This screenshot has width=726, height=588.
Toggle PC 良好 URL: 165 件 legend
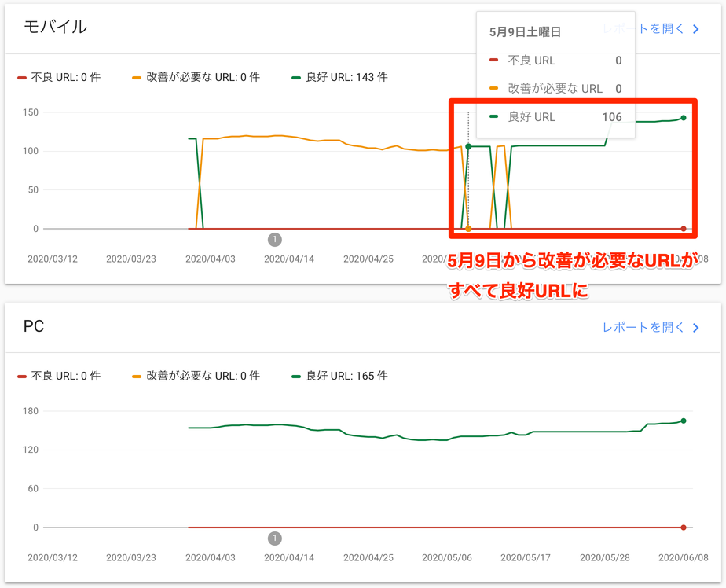click(x=339, y=376)
